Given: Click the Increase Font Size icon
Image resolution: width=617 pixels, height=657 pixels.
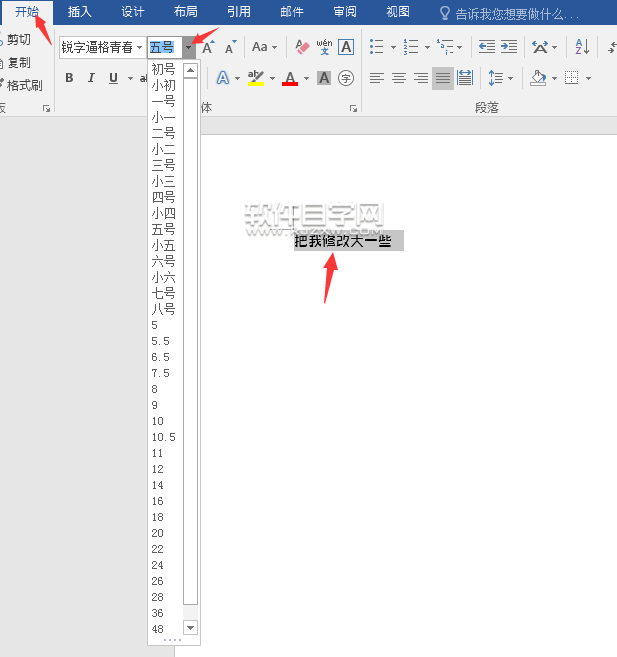Looking at the screenshot, I should (208, 47).
